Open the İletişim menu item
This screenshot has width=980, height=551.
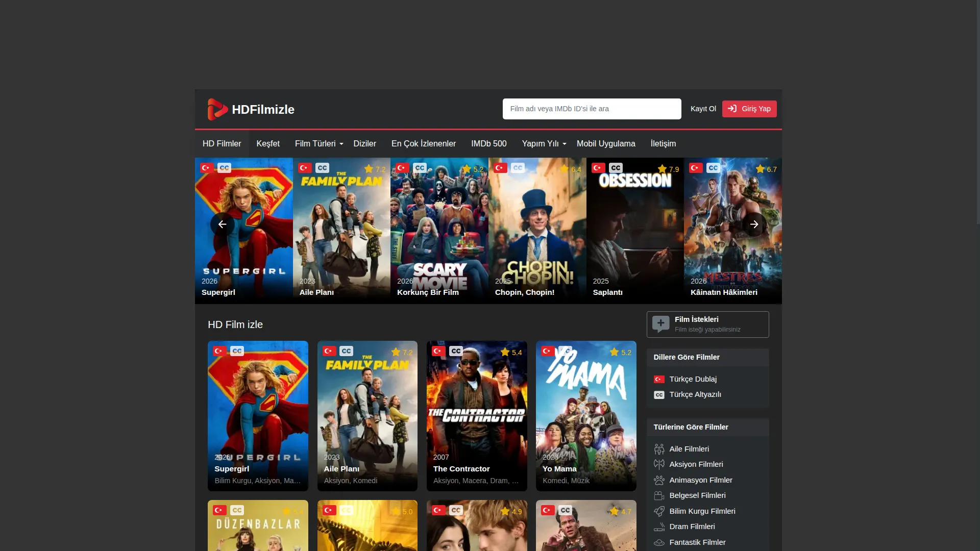pos(663,144)
